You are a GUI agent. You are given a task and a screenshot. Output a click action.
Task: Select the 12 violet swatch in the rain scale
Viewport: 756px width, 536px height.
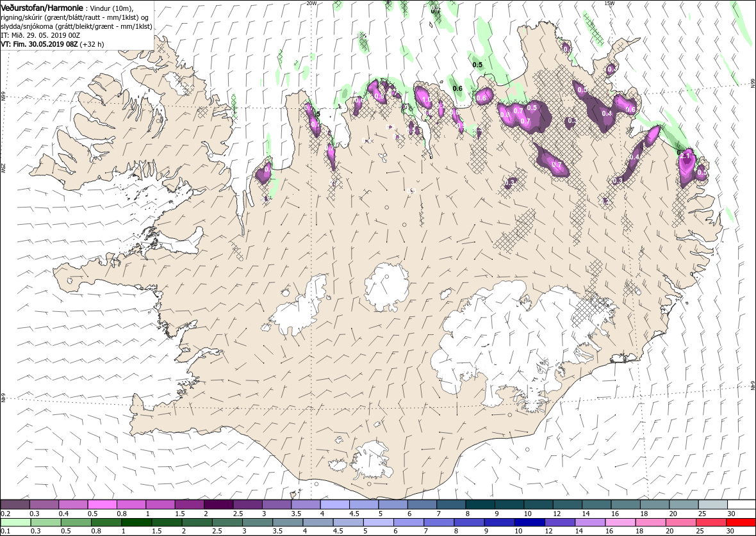coord(559,523)
